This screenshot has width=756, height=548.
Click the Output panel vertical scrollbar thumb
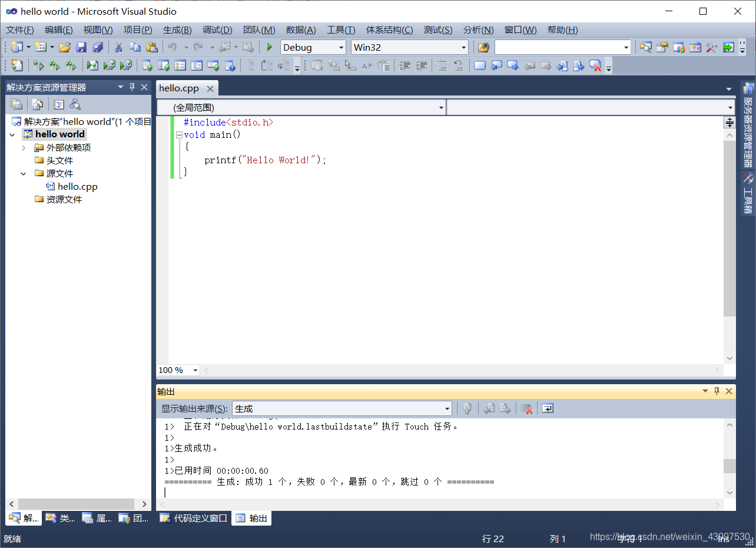tap(730, 466)
